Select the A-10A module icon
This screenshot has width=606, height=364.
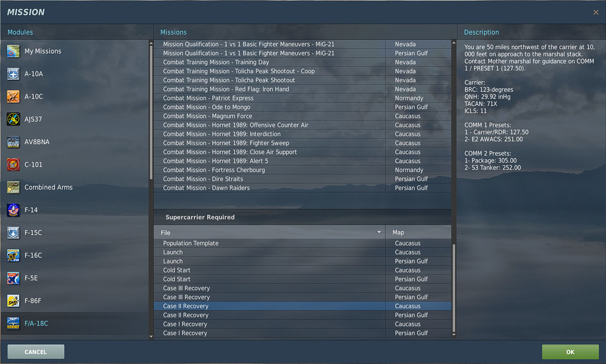(x=13, y=74)
